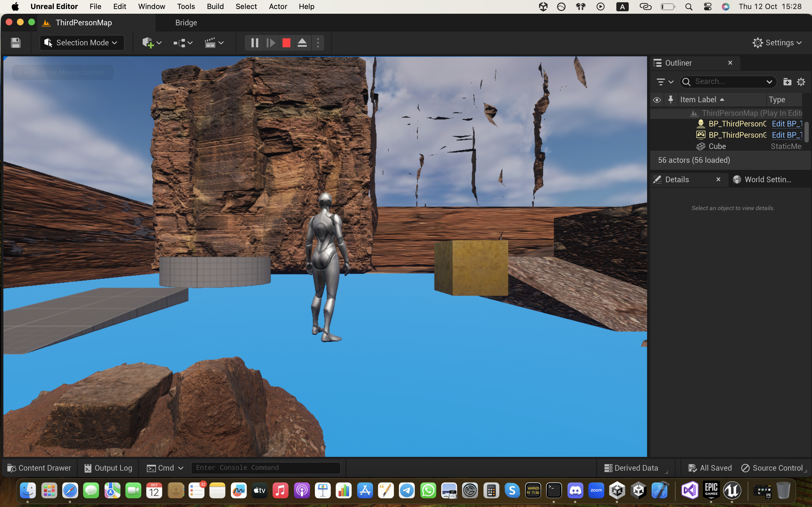Click the Enter Console Command field

tap(265, 468)
